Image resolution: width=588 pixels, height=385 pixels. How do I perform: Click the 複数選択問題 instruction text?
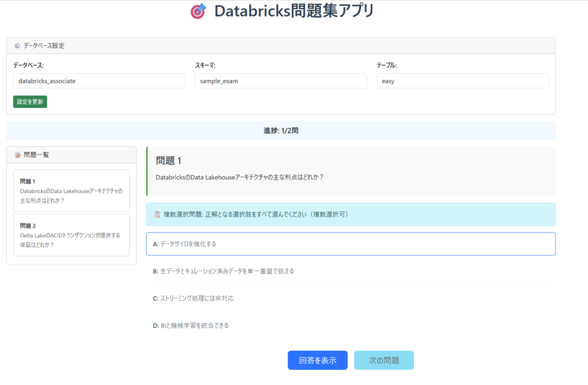pos(256,214)
